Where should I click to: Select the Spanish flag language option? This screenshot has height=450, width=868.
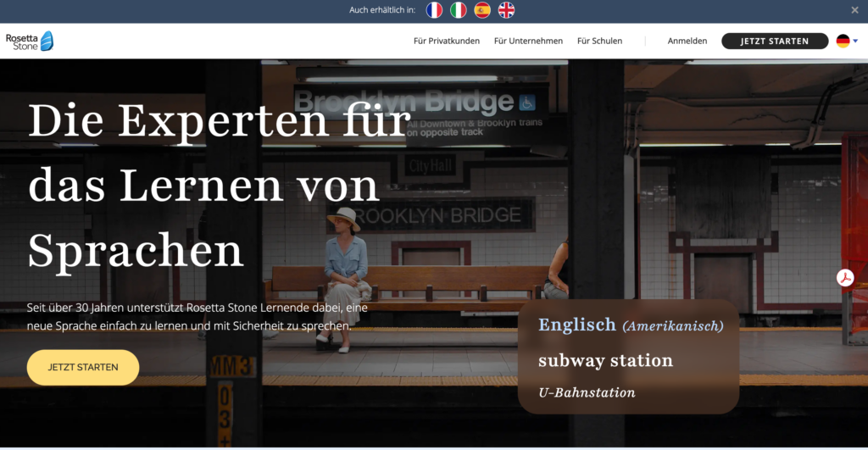[x=482, y=10]
